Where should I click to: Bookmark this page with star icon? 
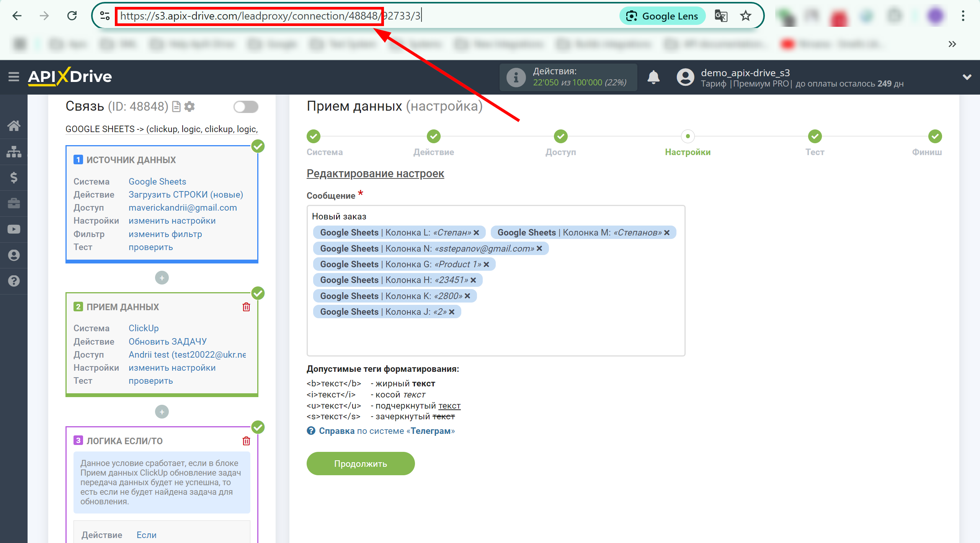pos(745,16)
